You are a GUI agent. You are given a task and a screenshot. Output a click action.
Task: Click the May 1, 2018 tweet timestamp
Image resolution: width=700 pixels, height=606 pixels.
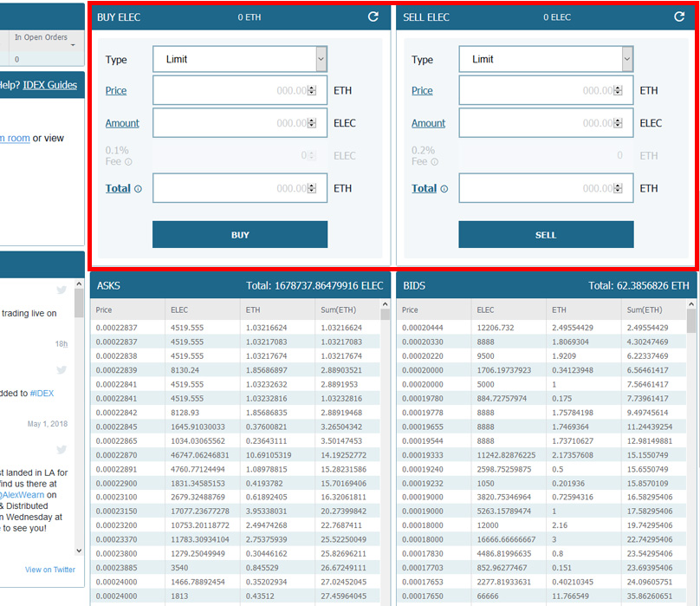48,424
